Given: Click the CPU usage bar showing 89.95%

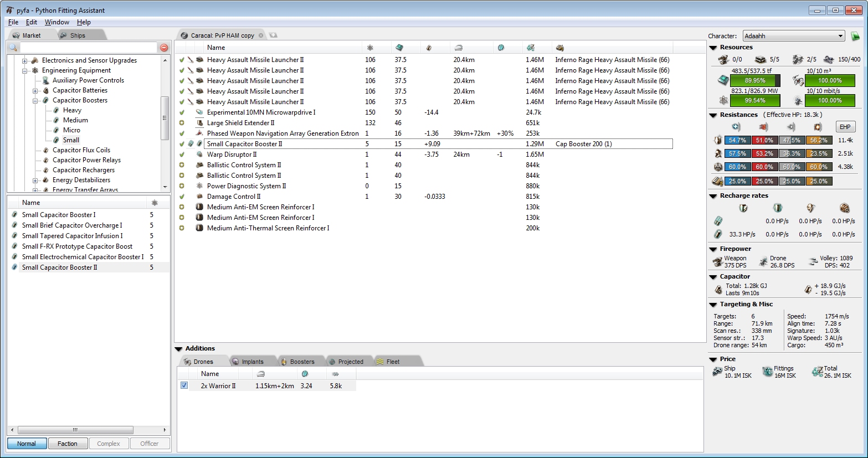Looking at the screenshot, I should pyautogui.click(x=755, y=81).
